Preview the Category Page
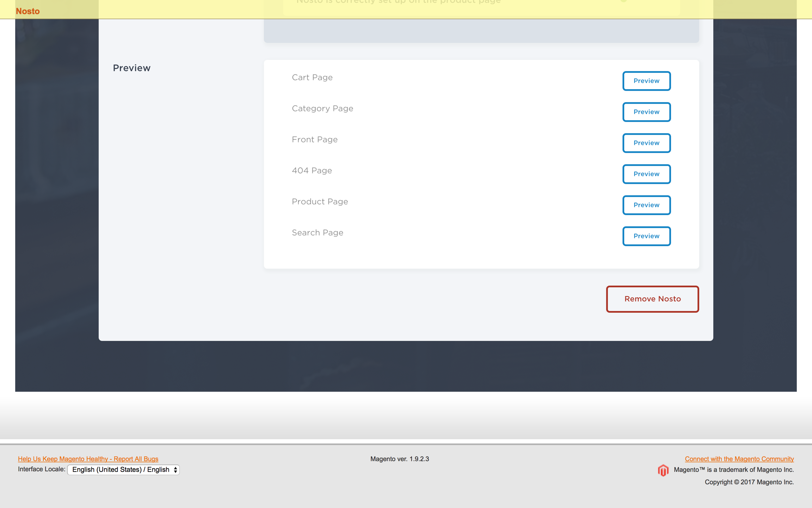Screen dimensions: 812x508 (646, 112)
